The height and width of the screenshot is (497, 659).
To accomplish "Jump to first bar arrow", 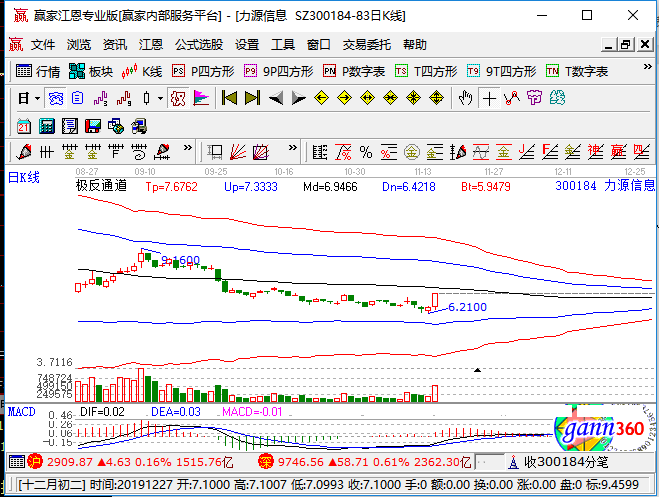I will pos(229,98).
